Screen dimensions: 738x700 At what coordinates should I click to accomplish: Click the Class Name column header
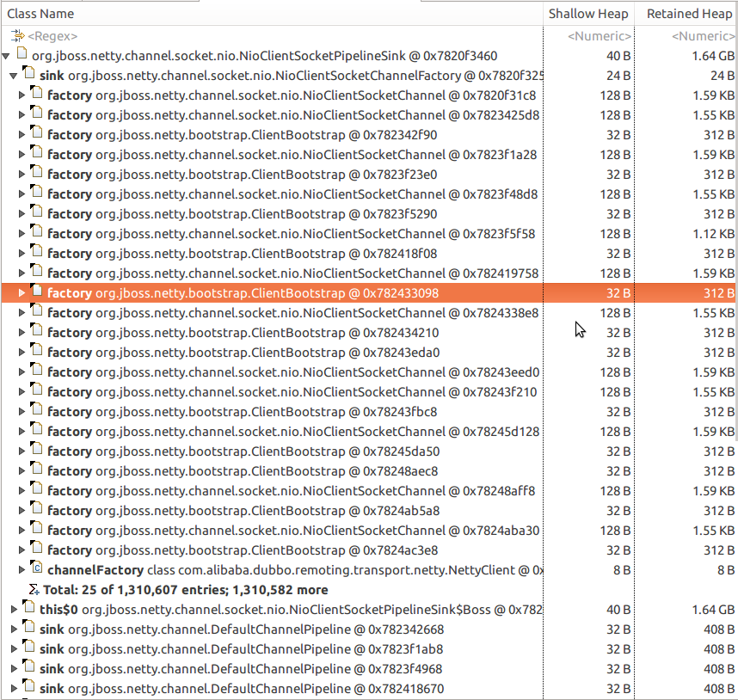coord(40,13)
